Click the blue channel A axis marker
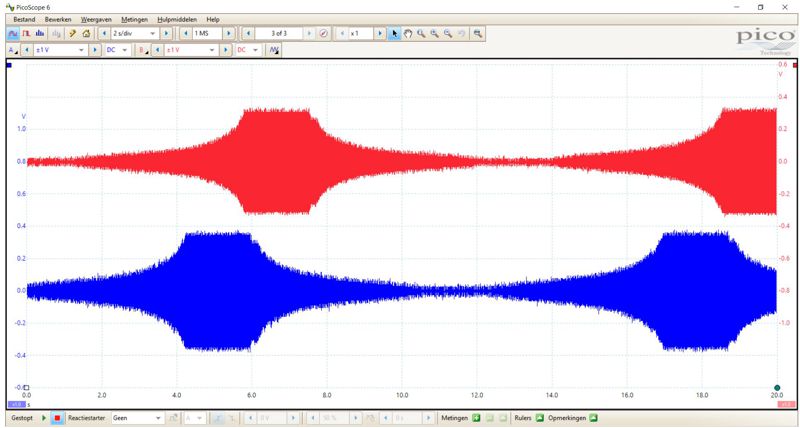Image resolution: width=800 pixels, height=428 pixels. [x=9, y=65]
